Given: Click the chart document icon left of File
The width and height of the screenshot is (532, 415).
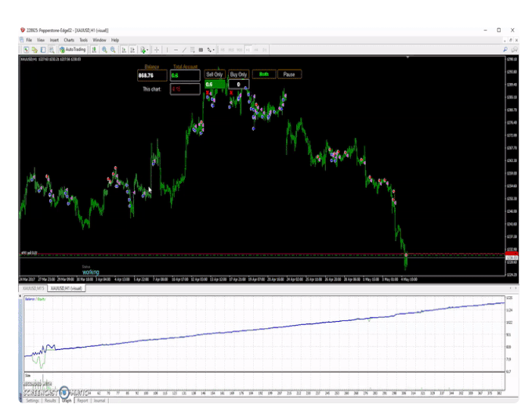Looking at the screenshot, I should (x=22, y=40).
